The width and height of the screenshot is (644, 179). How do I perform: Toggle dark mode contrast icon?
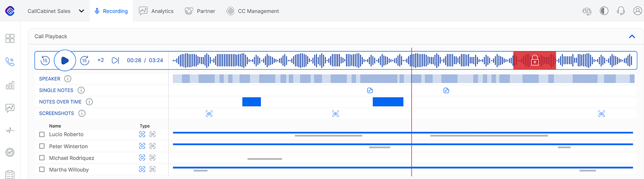tap(604, 11)
